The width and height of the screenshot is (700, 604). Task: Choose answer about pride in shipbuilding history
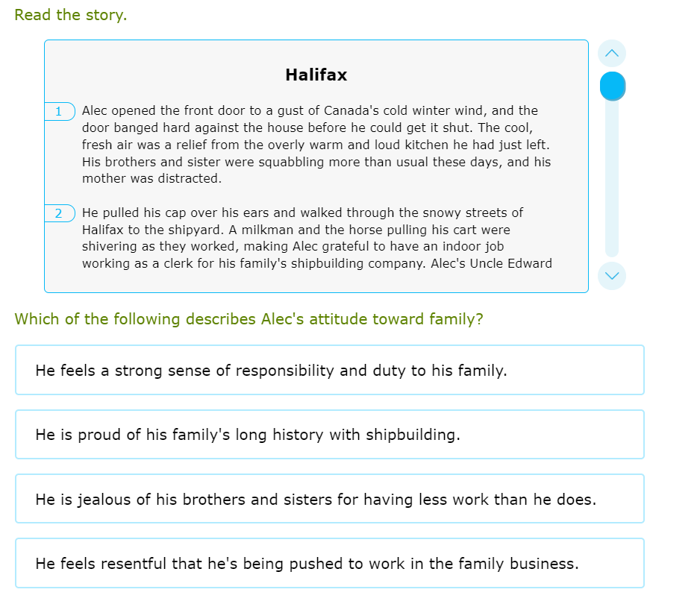[x=329, y=435]
